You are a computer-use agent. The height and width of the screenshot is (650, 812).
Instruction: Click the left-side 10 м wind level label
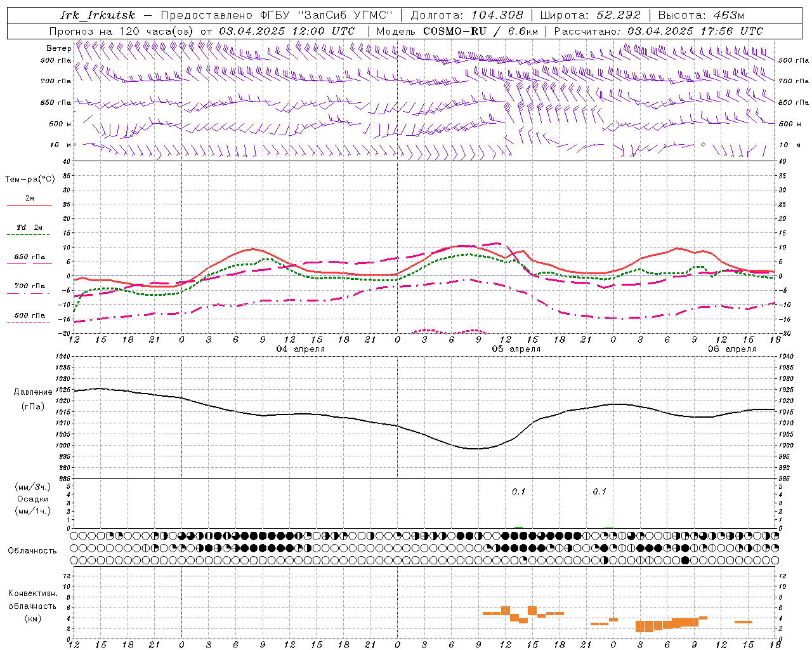60,145
